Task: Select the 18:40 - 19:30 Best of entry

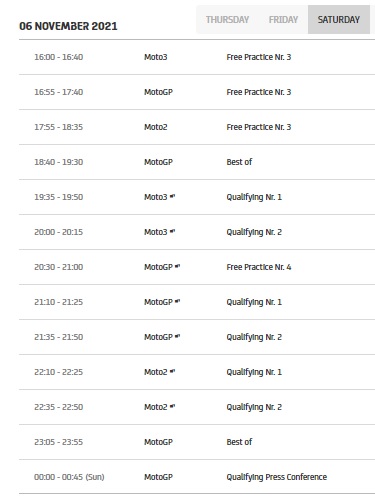Action: [x=197, y=162]
